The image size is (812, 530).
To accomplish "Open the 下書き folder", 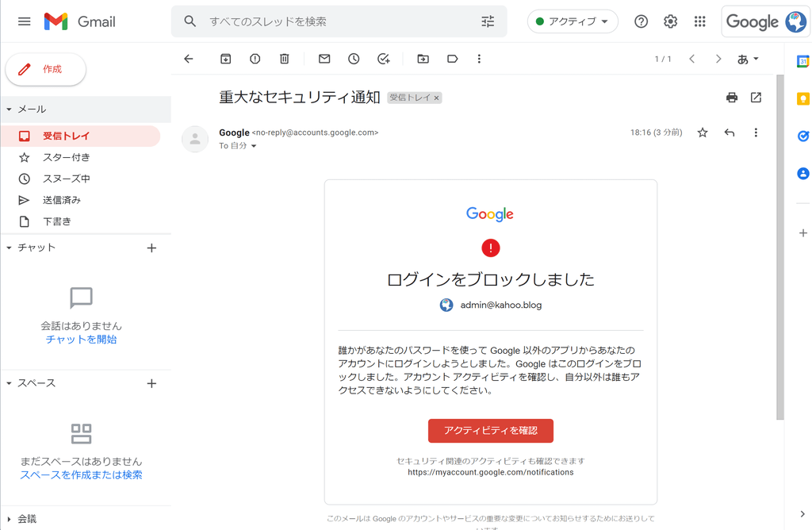I will coord(80,221).
